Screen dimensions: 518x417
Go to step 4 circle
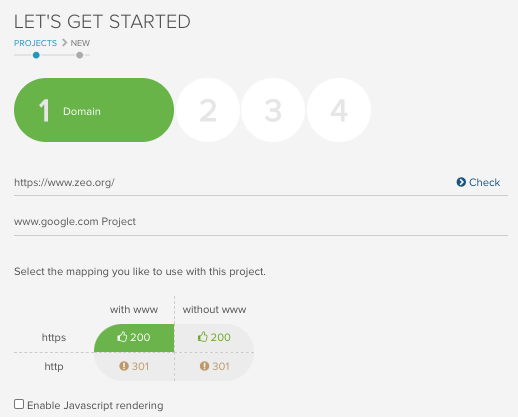pyautogui.click(x=339, y=110)
